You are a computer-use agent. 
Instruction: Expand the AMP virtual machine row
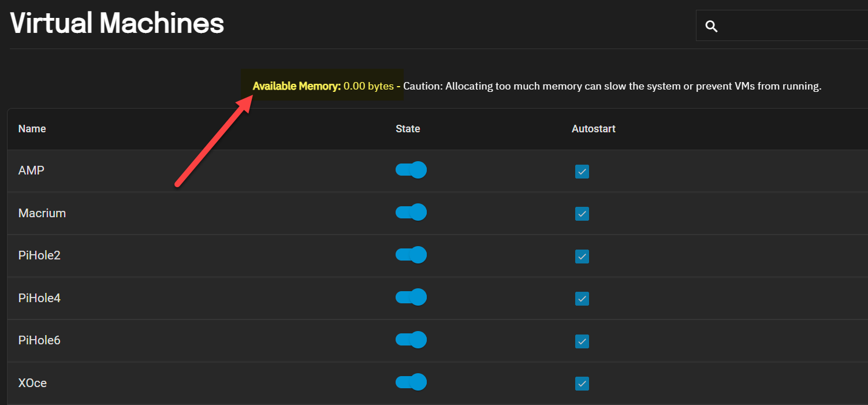tap(437, 171)
